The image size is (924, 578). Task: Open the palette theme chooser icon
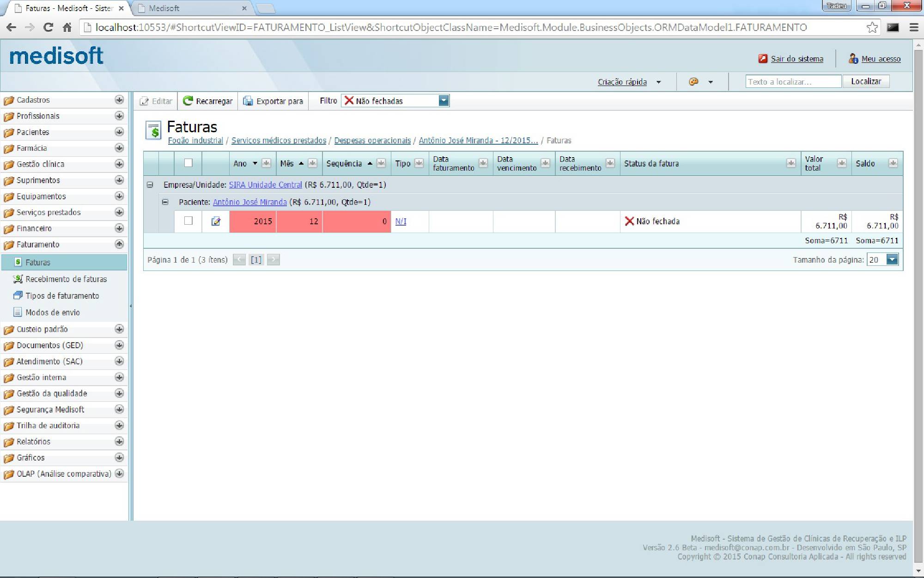[693, 82]
